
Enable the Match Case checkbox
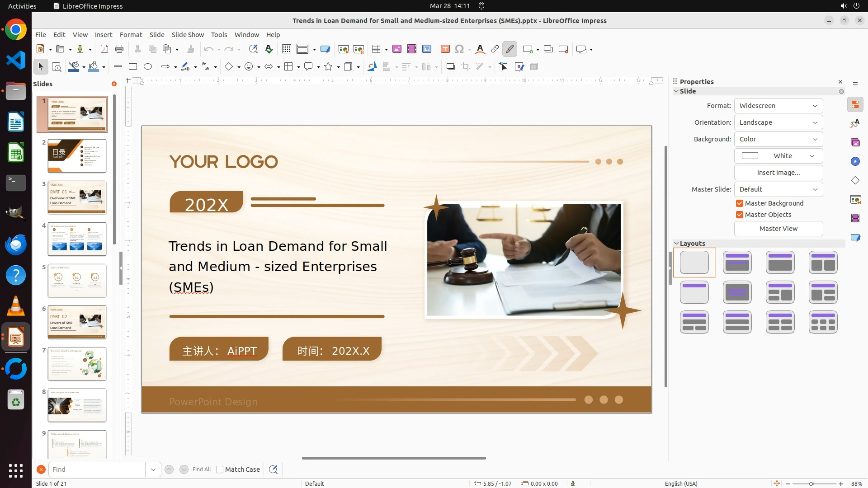[220, 469]
